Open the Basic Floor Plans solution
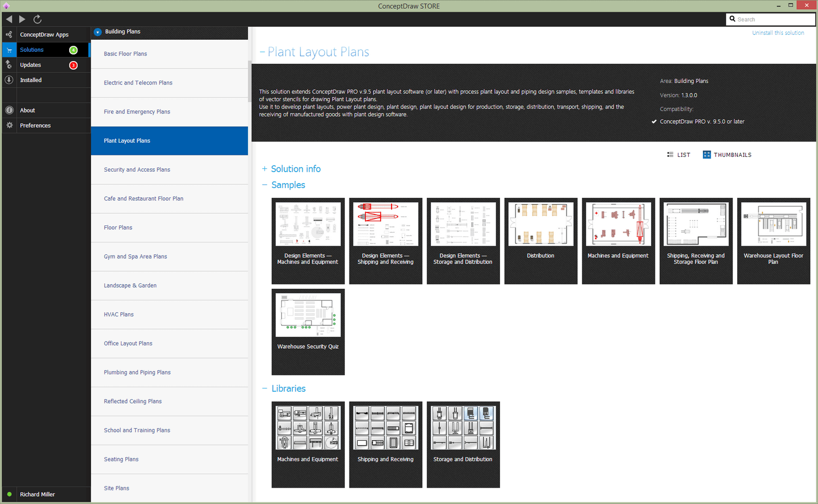 coord(170,54)
